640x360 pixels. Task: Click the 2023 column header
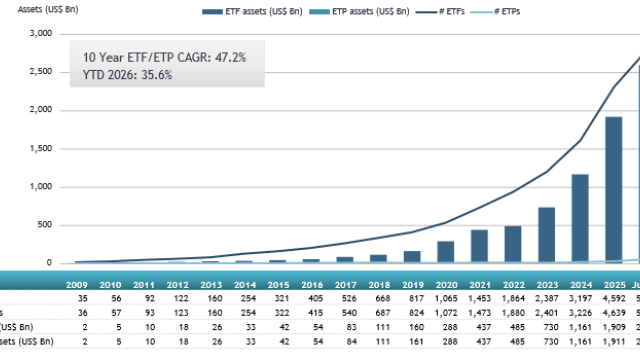click(547, 285)
